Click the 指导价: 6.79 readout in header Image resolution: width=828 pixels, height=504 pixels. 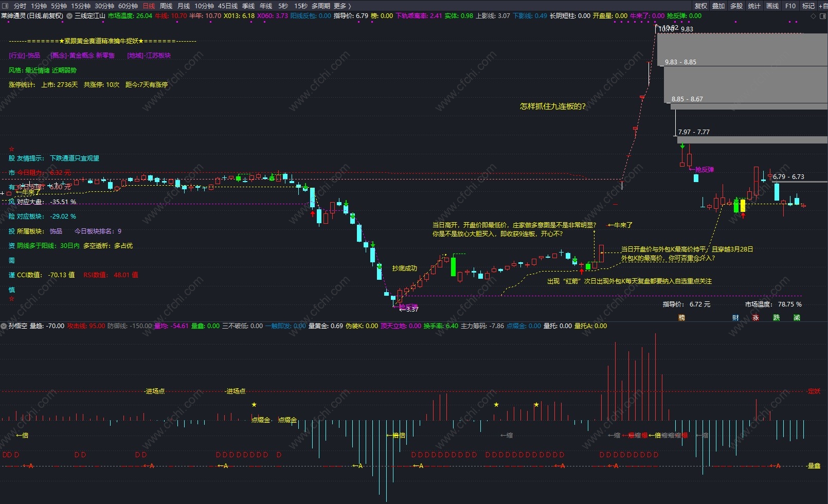[x=351, y=16]
